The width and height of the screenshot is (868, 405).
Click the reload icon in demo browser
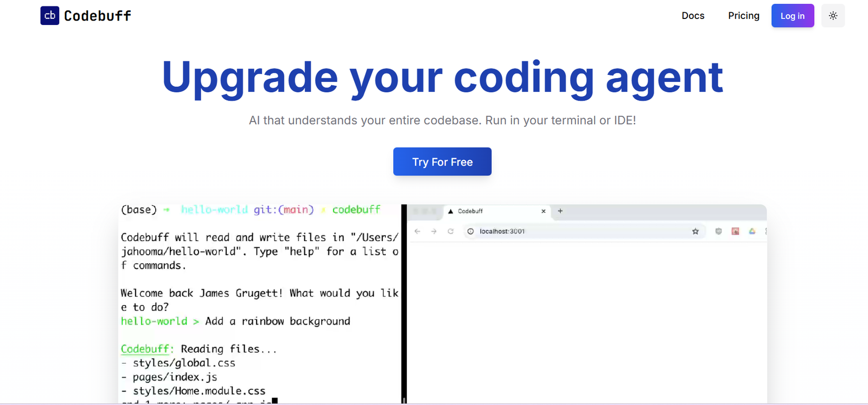[450, 231]
